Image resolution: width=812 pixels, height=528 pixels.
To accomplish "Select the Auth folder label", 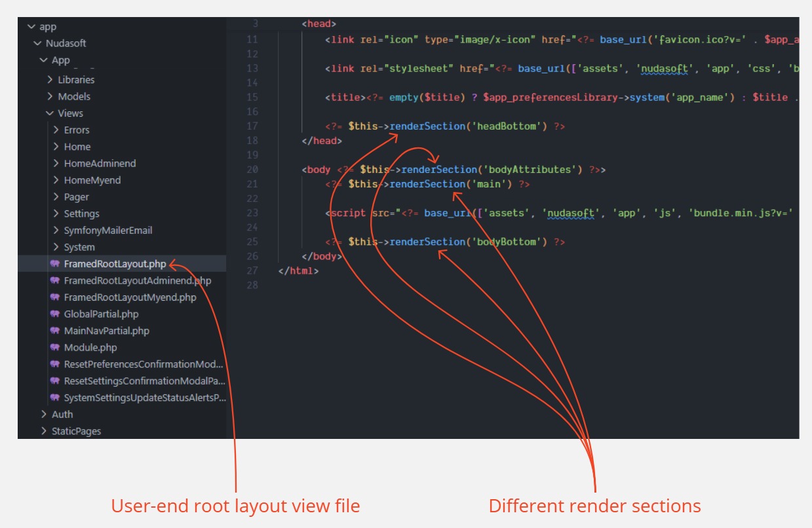I will [x=62, y=414].
